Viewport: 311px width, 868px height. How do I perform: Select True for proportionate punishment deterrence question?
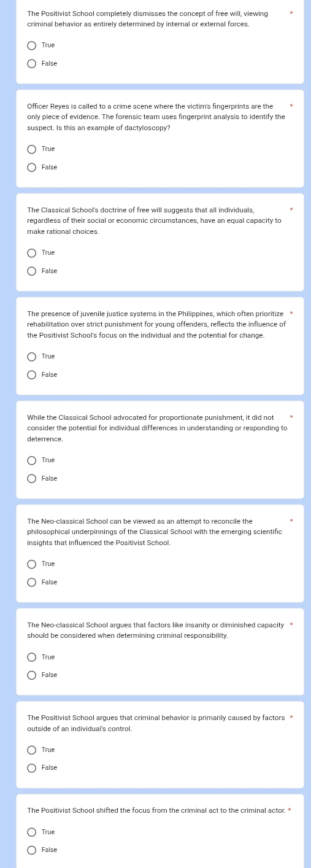tap(32, 460)
